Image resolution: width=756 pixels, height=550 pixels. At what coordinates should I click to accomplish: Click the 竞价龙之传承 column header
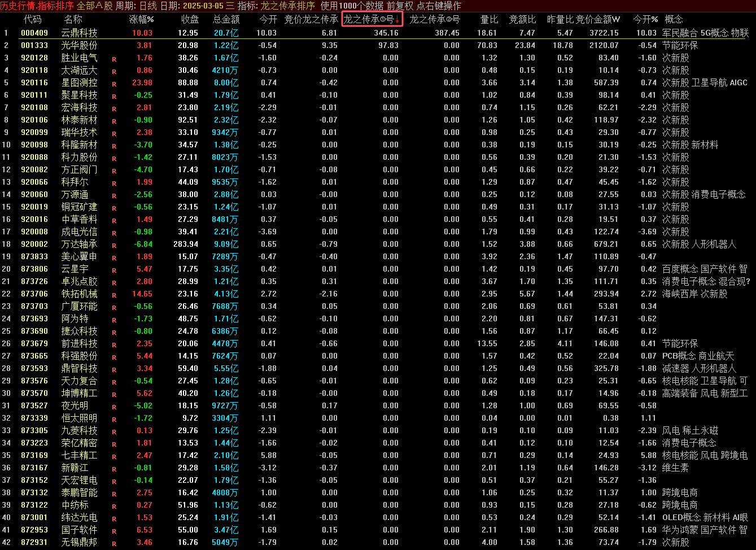(x=311, y=20)
